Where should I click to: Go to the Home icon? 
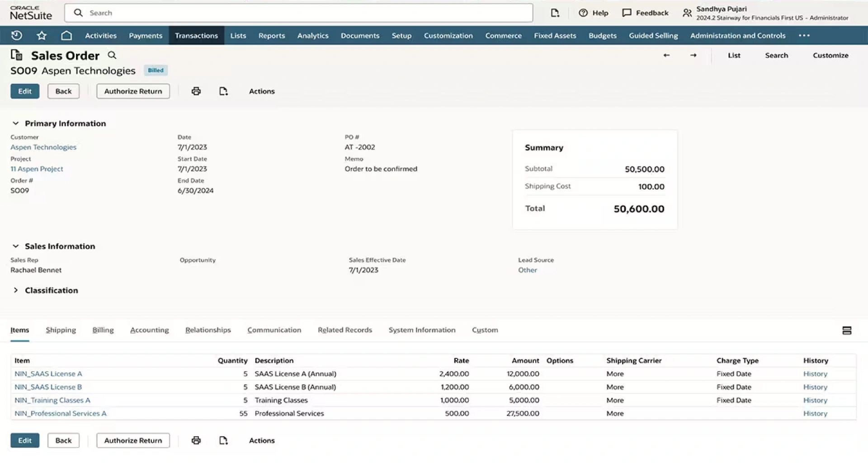click(66, 35)
